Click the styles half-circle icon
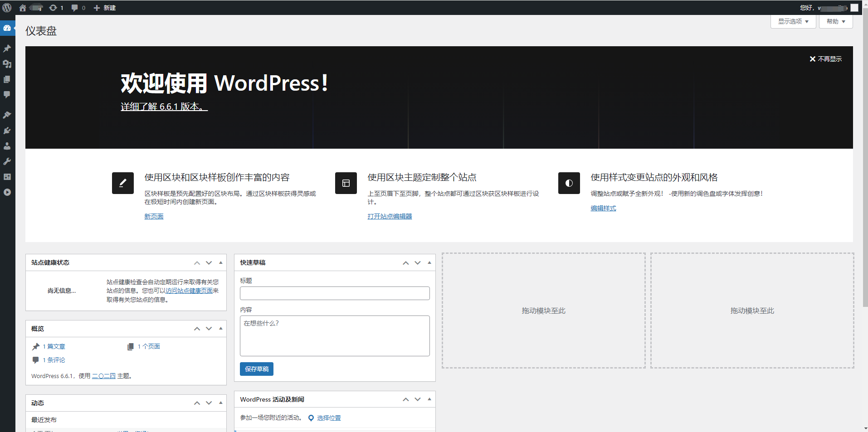 tap(569, 183)
